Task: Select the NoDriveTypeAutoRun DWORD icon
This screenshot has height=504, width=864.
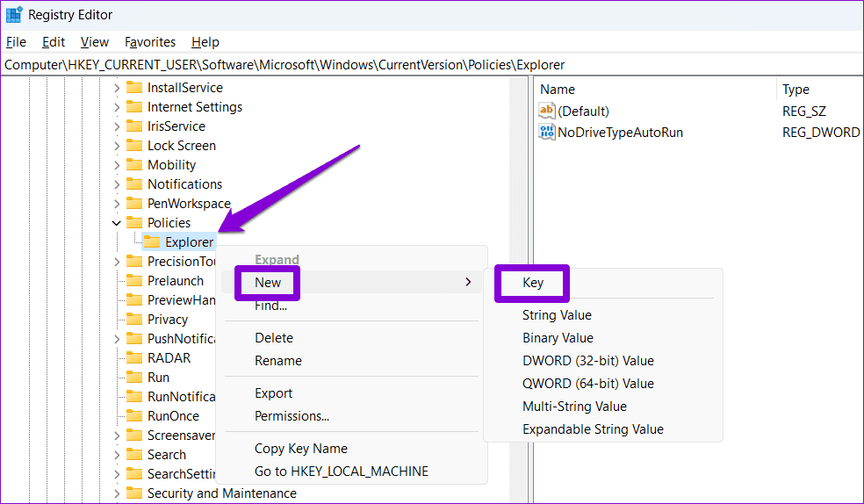Action: (547, 133)
